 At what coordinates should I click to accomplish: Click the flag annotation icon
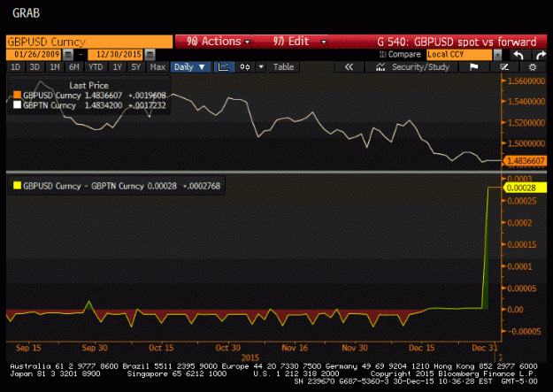coord(473,67)
